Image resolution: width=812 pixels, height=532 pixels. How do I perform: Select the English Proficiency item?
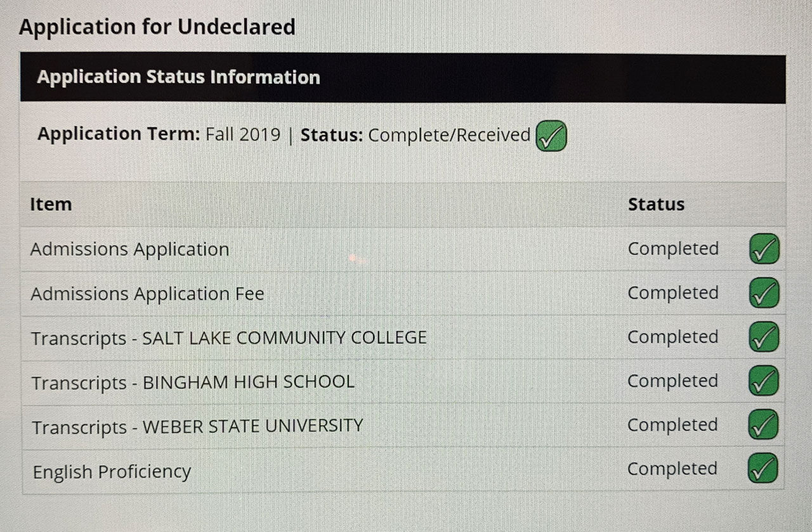click(x=112, y=472)
